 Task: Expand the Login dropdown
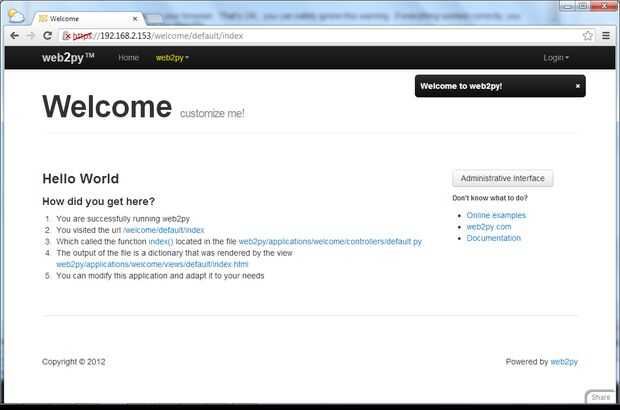pyautogui.click(x=556, y=58)
